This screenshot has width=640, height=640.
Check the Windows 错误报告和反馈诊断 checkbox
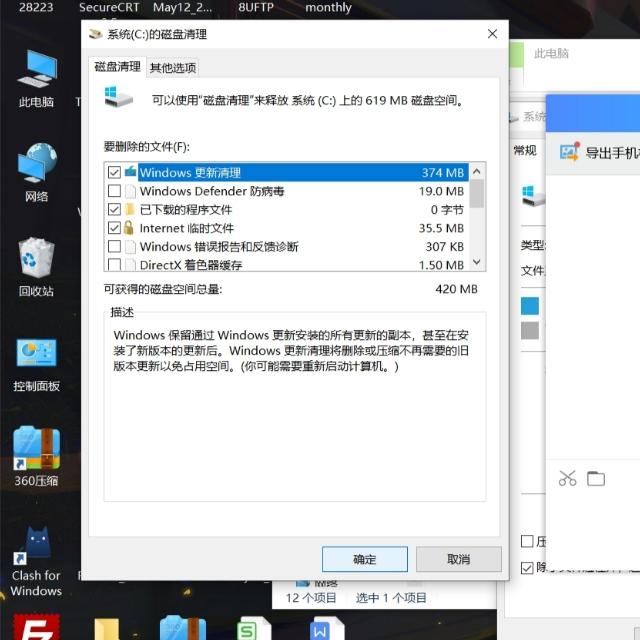pos(114,246)
